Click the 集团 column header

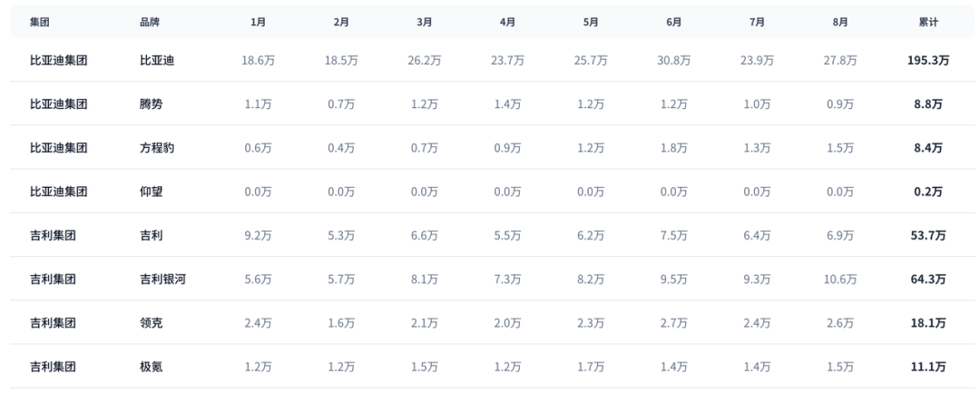[39, 21]
